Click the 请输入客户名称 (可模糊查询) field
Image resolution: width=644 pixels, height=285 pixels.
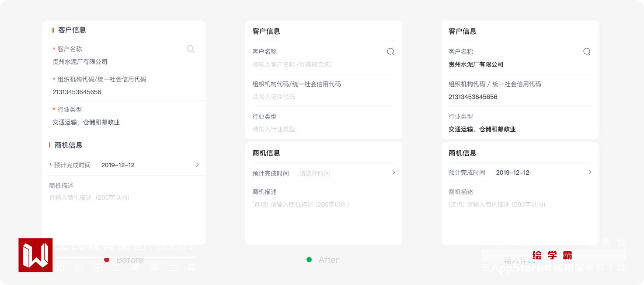coord(292,64)
